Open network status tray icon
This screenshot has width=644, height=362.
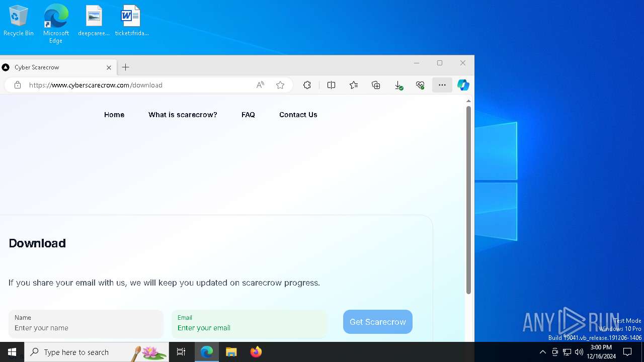point(567,352)
